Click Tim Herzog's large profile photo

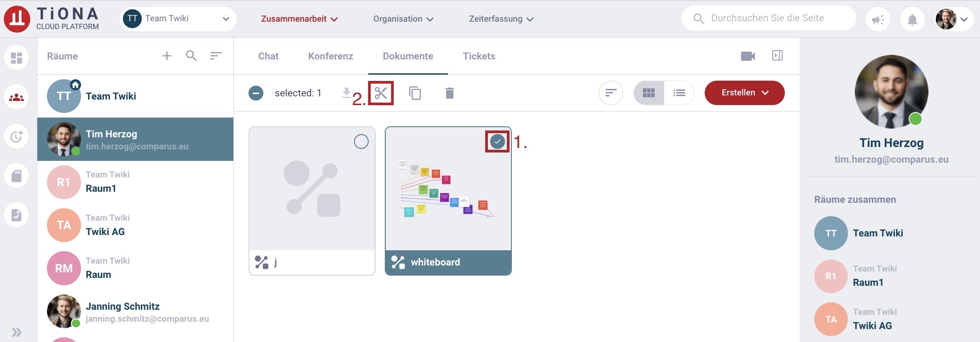tap(891, 92)
